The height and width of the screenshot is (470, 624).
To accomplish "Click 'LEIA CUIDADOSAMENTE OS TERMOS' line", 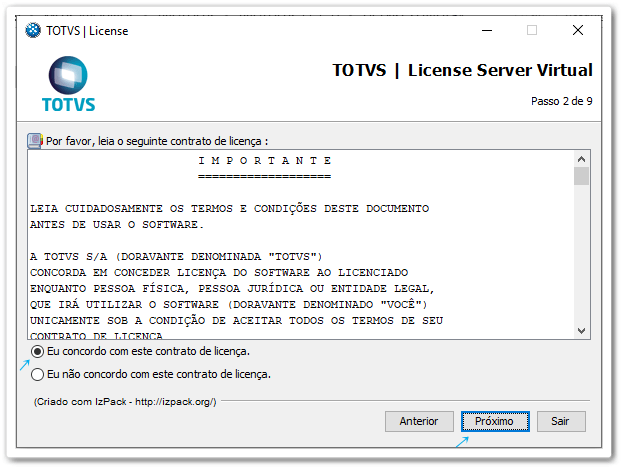I will (x=230, y=209).
